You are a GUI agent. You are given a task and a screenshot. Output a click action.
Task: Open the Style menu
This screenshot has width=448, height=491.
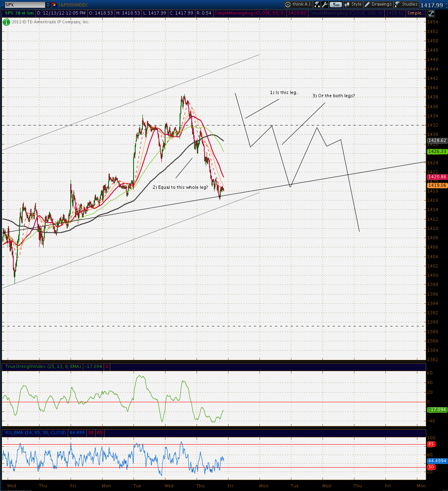pyautogui.click(x=353, y=4)
